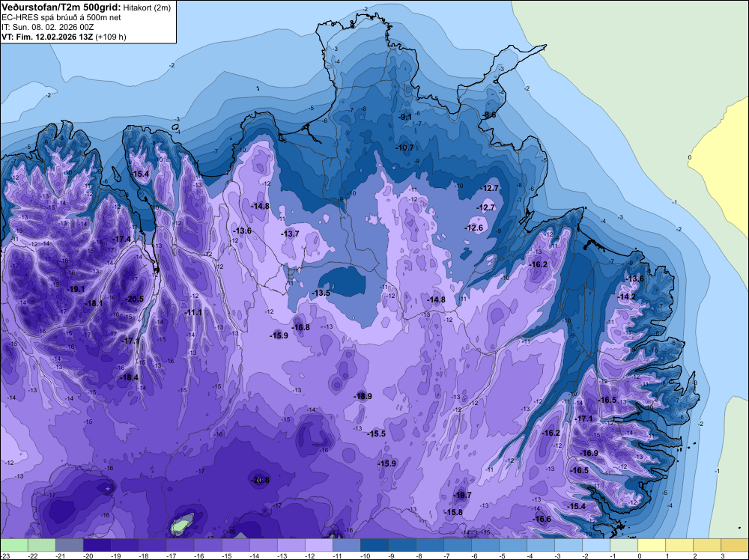Click the -13.7 temperature value on the map
The width and height of the screenshot is (749, 560).
pyautogui.click(x=290, y=234)
